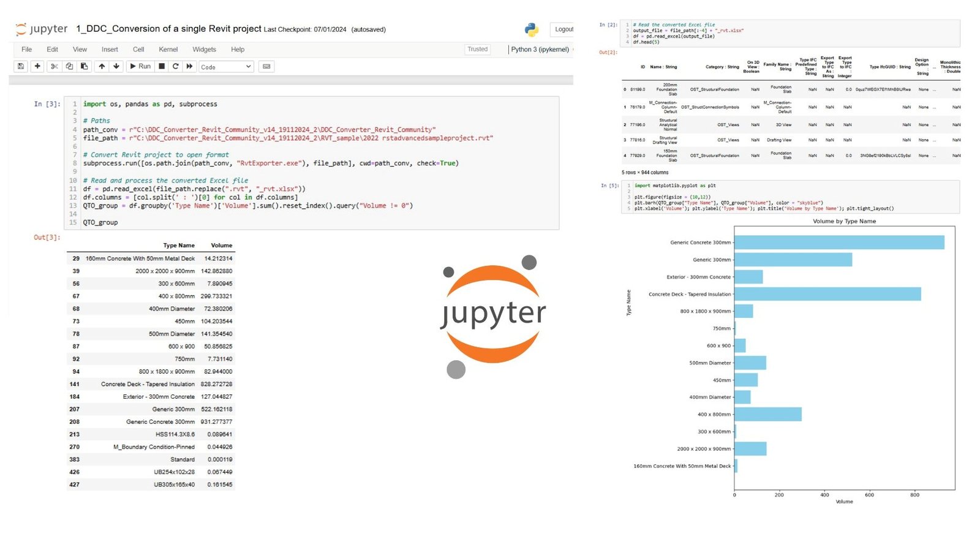Paste cells below icon
This screenshot has width=980, height=539.
point(84,66)
